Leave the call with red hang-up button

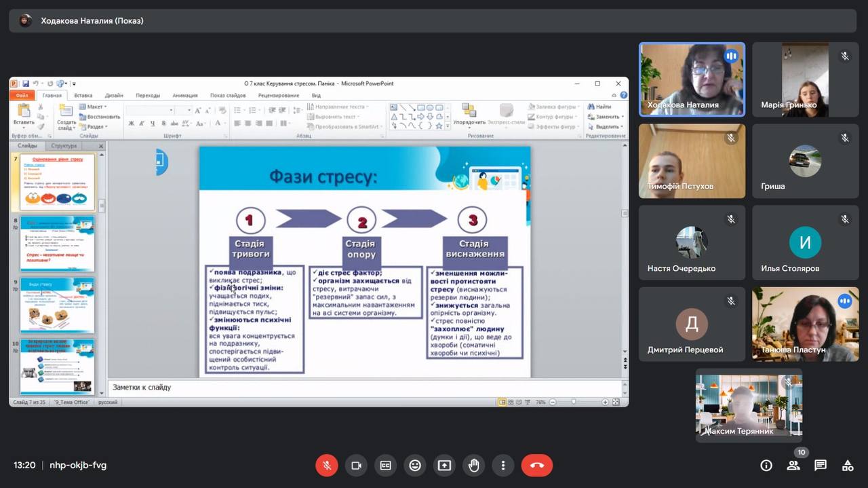coord(536,466)
